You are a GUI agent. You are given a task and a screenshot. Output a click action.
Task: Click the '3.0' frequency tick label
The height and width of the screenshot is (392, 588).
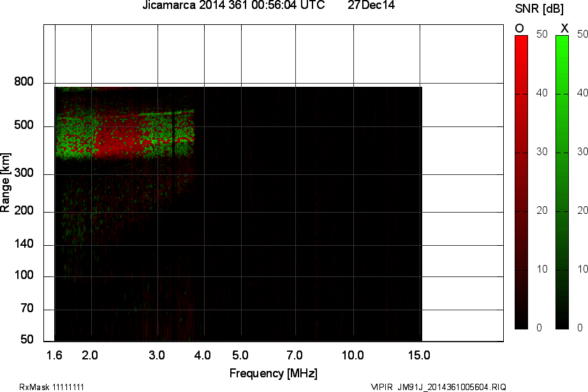tap(157, 355)
